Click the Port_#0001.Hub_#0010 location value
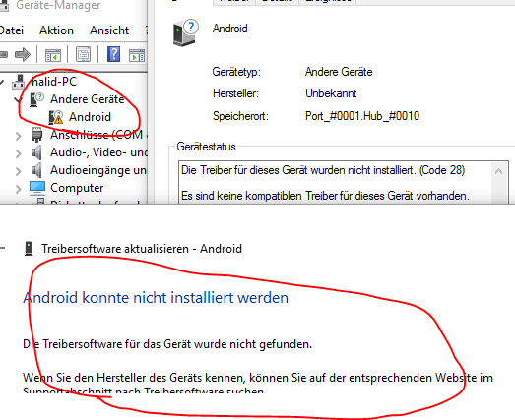 (x=362, y=116)
